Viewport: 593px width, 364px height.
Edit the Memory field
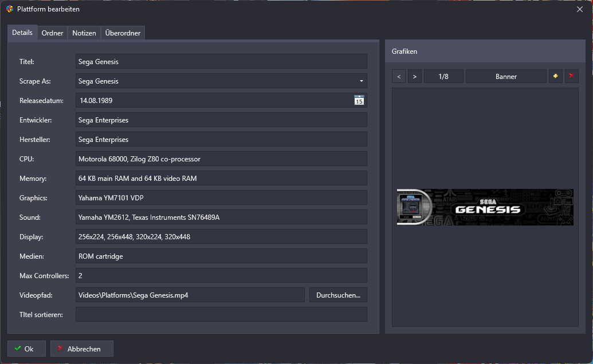tap(221, 178)
